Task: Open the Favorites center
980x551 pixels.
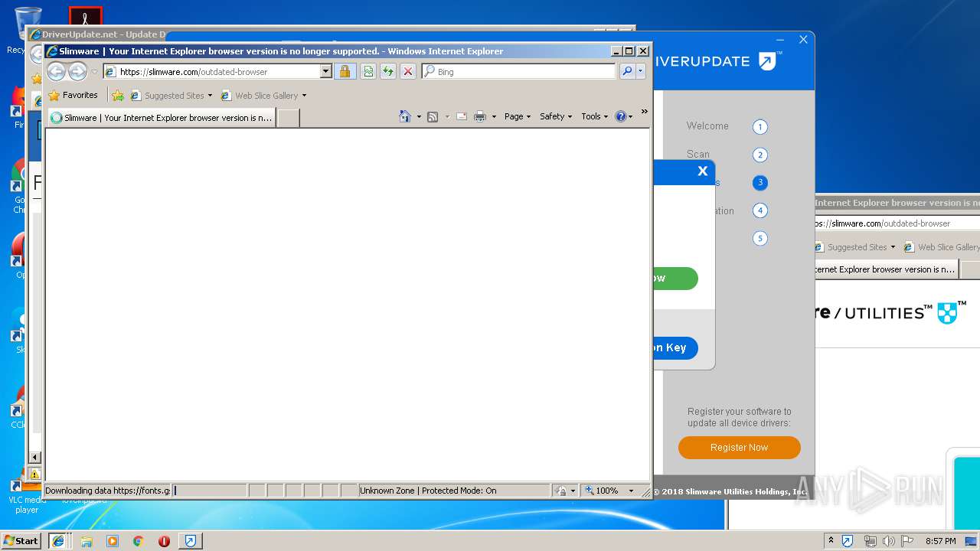Action: tap(73, 96)
